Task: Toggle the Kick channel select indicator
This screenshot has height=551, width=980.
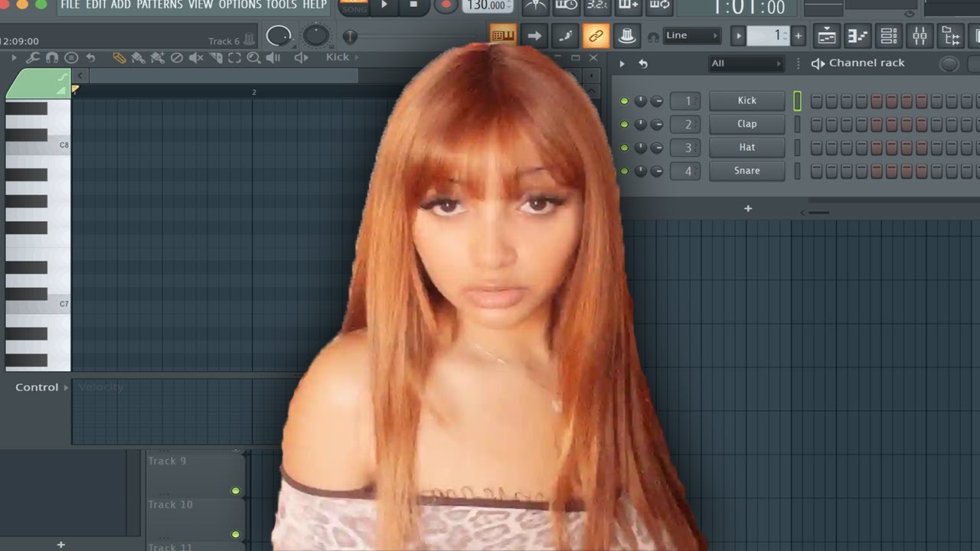Action: click(x=797, y=101)
